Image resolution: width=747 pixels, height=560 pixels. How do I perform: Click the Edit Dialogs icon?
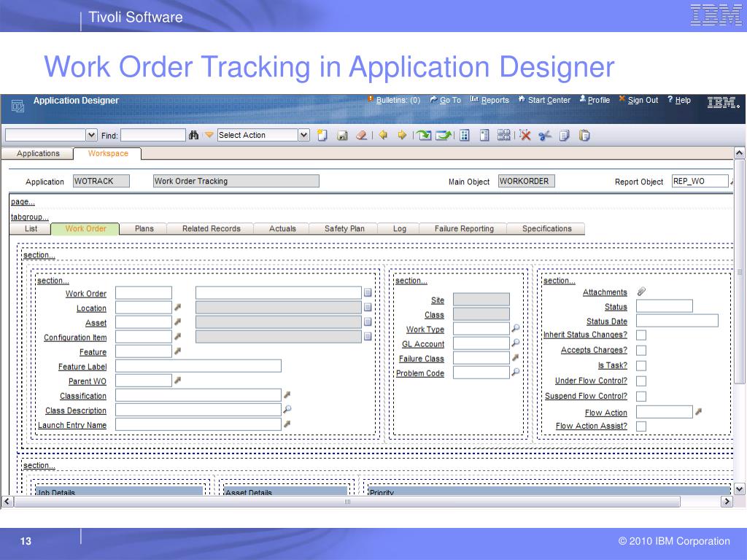503,135
